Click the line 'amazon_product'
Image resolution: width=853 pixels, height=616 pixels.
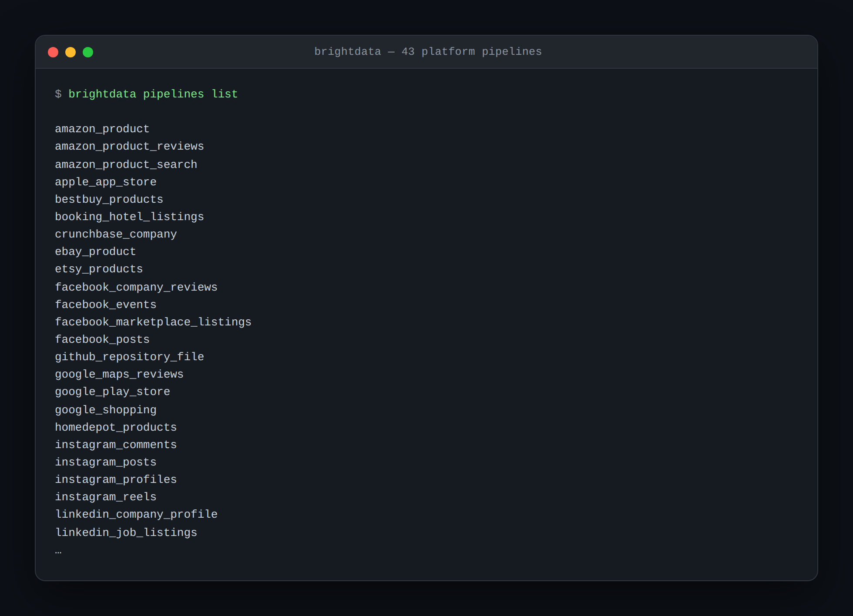pyautogui.click(x=102, y=129)
